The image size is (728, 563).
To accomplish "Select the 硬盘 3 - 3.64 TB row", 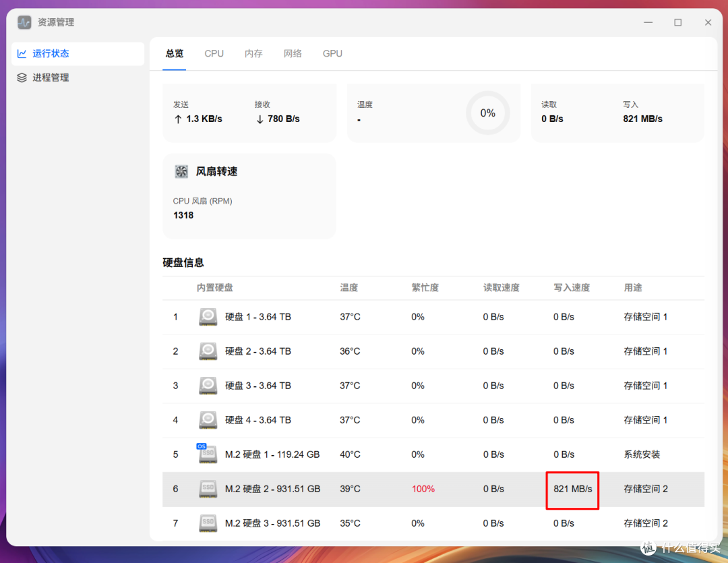I will click(x=433, y=386).
